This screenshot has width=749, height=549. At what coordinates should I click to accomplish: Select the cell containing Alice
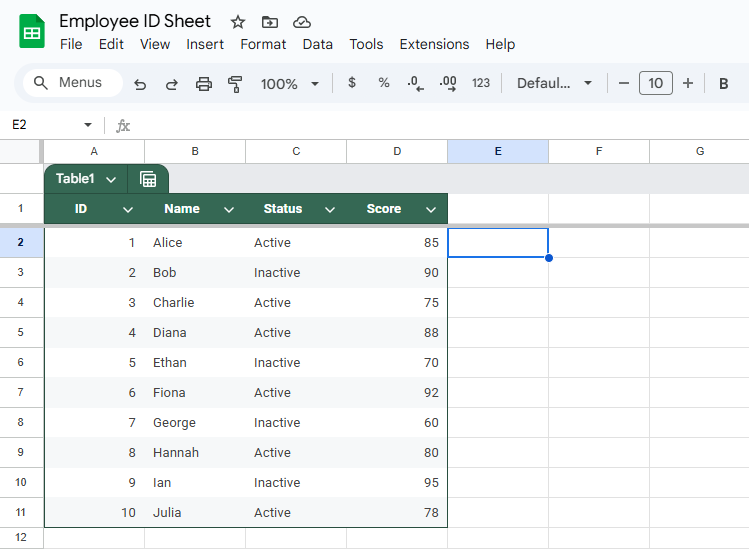pos(195,243)
